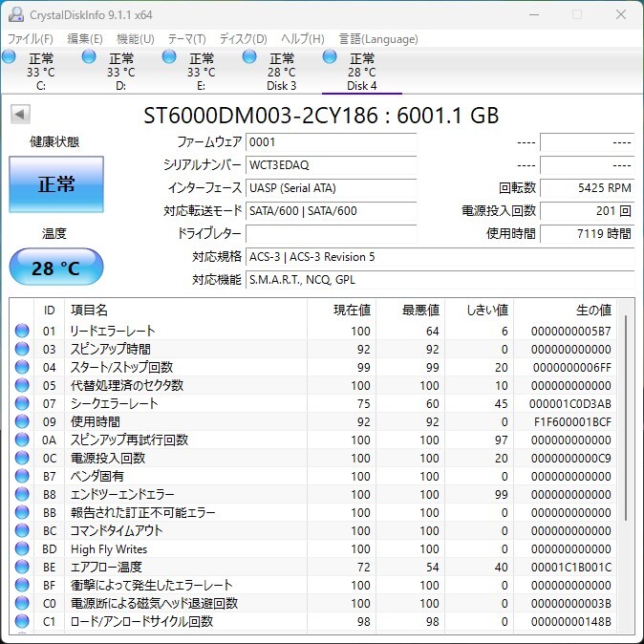Click the しきい値 column header
This screenshot has height=644, width=644.
pos(480,311)
